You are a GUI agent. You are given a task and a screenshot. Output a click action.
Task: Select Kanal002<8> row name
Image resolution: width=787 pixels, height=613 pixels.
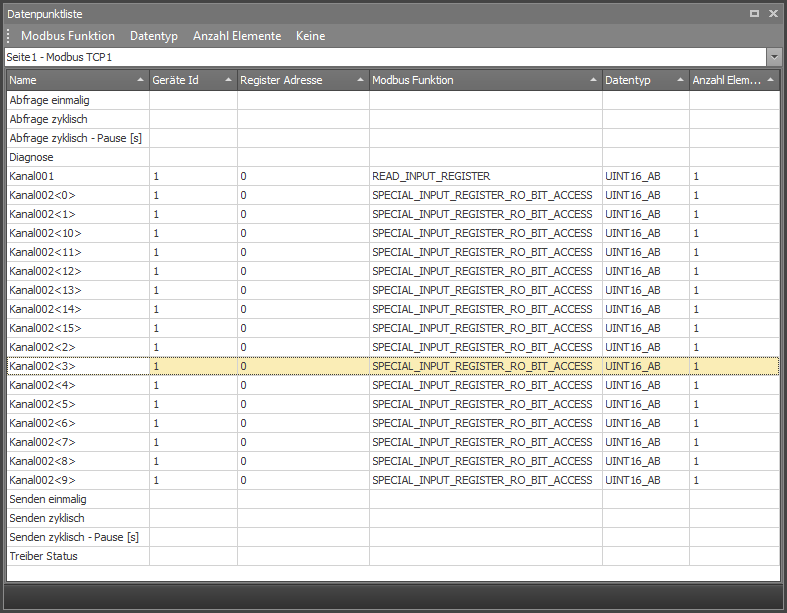(78, 461)
